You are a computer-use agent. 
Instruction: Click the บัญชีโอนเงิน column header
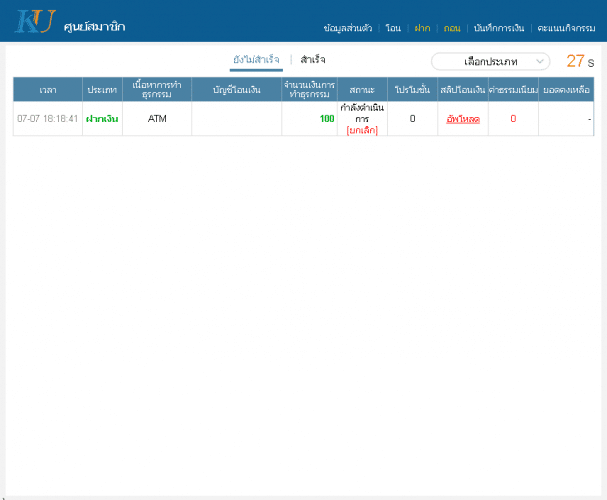tap(237, 90)
